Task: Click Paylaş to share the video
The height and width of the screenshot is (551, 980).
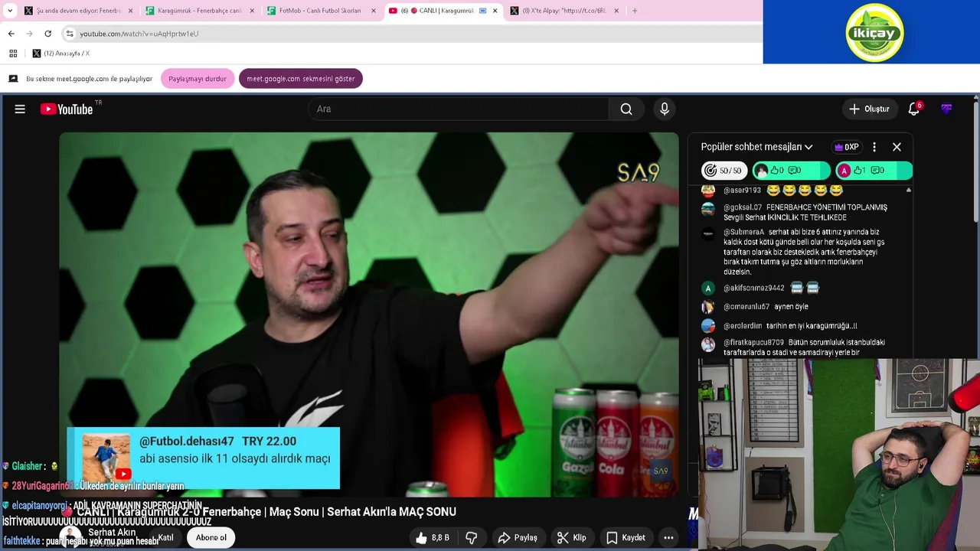Action: [518, 538]
